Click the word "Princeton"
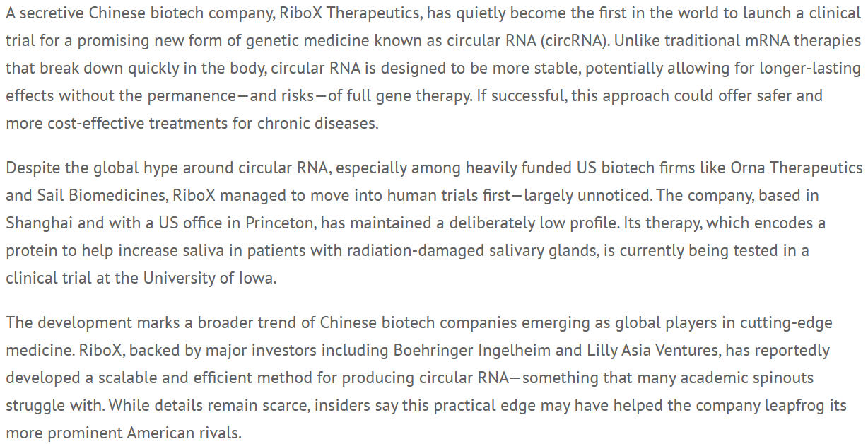This screenshot has width=868, height=444. point(280,223)
